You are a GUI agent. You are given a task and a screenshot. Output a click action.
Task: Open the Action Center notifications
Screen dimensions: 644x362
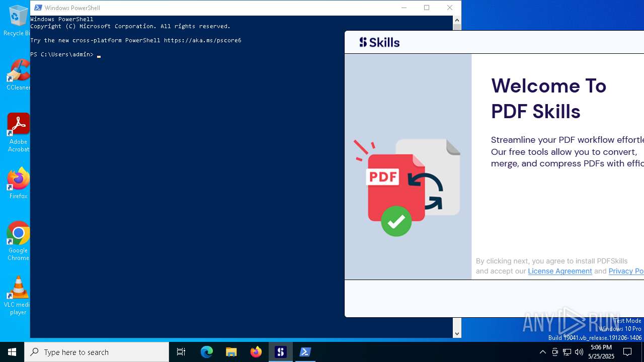coord(627,352)
